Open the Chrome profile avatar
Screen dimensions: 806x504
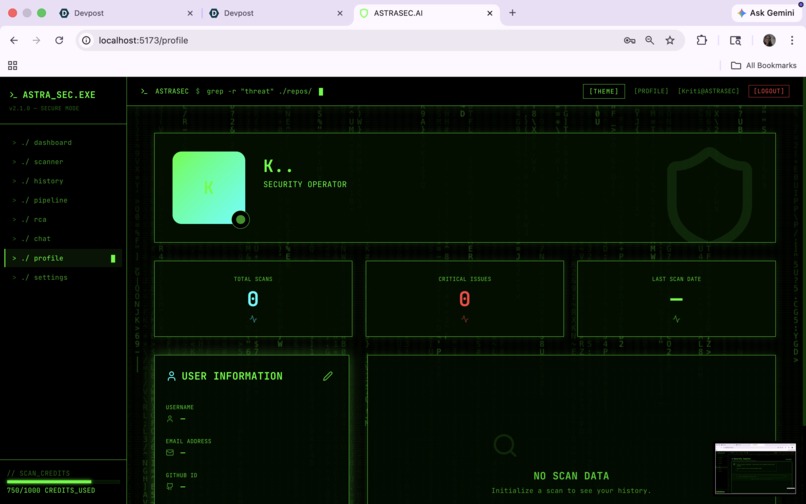point(769,40)
